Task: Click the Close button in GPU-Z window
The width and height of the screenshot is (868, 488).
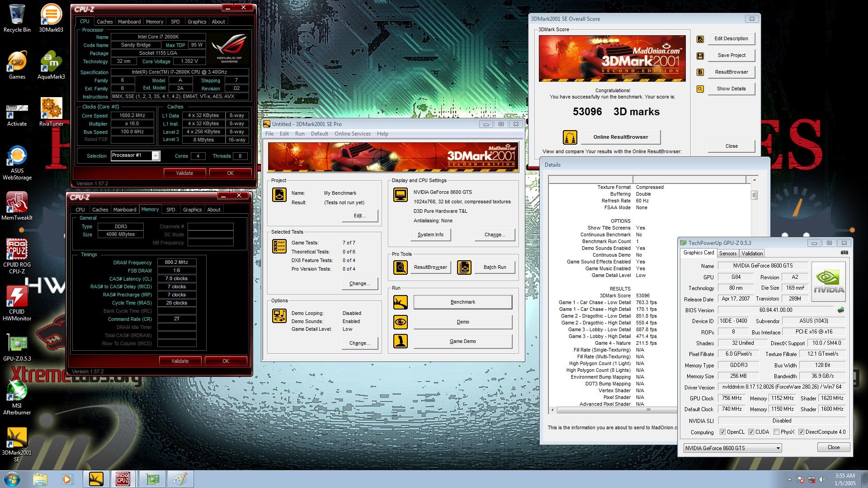Action: point(834,447)
